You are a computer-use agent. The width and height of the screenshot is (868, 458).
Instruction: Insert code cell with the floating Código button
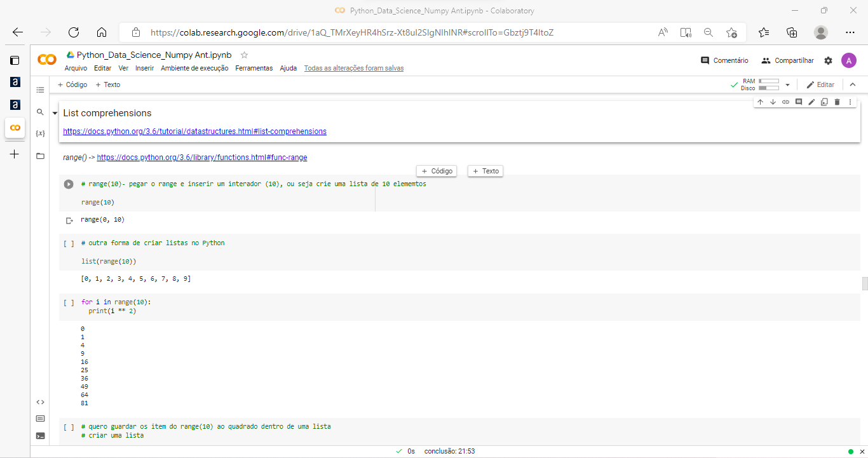click(x=437, y=171)
